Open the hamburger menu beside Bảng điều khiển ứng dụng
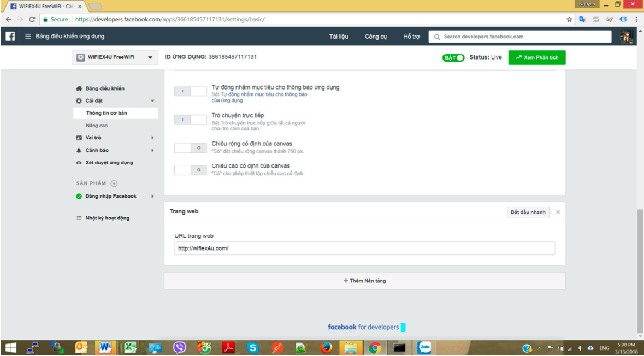 pos(28,37)
